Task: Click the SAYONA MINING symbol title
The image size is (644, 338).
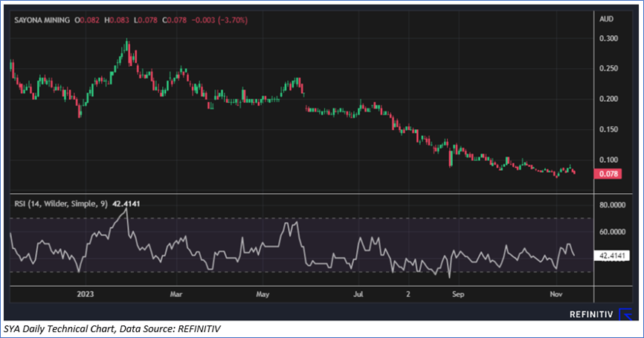Action: (x=42, y=20)
